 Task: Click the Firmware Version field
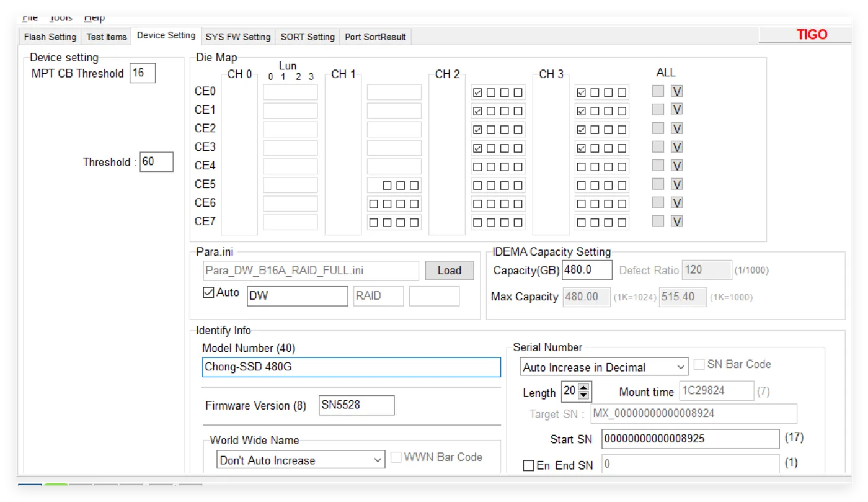pos(356,405)
